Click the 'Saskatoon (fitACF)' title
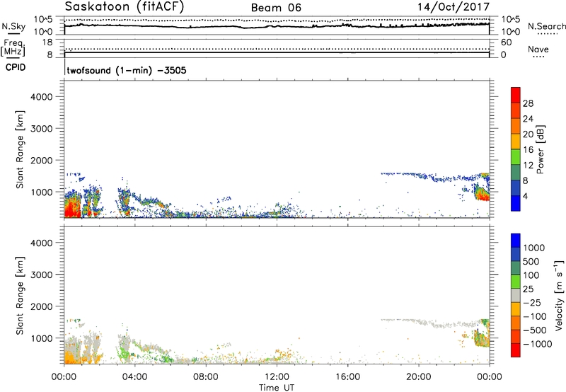The height and width of the screenshot is (392, 566). [125, 6]
